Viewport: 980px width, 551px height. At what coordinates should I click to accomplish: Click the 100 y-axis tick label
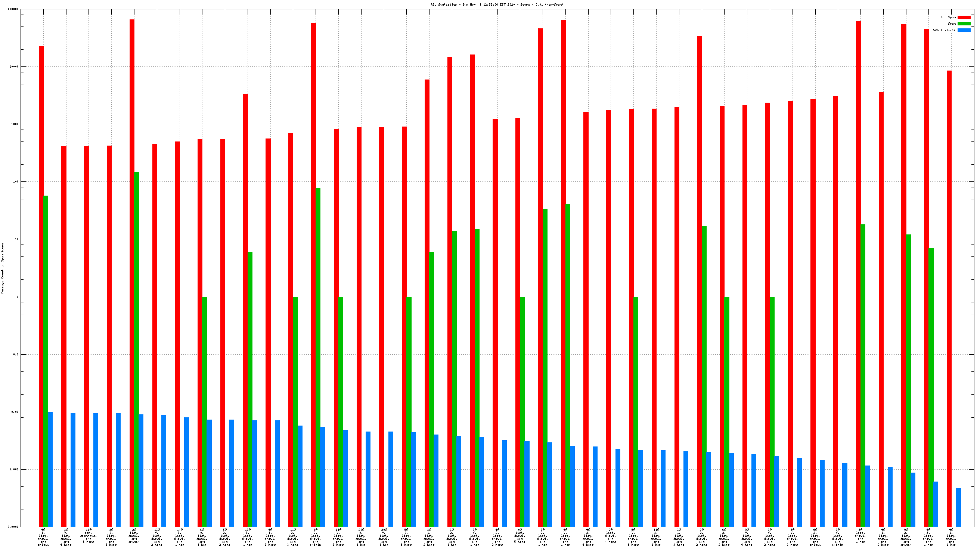[15, 182]
